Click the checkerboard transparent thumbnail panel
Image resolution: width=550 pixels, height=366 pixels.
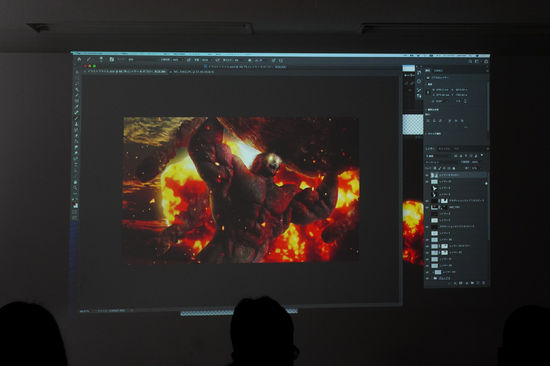(x=412, y=124)
